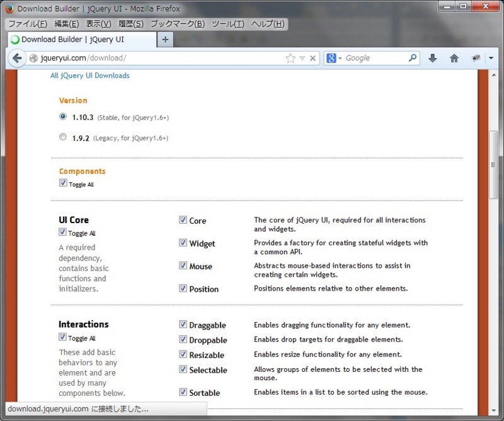Stop page loading with the X icon
This screenshot has height=421, width=504.
click(312, 58)
